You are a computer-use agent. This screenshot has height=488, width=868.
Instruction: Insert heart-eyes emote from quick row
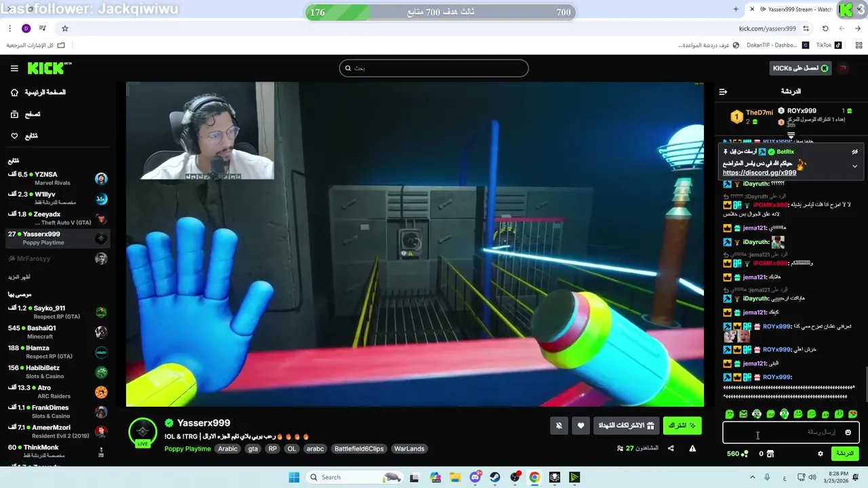(x=852, y=414)
